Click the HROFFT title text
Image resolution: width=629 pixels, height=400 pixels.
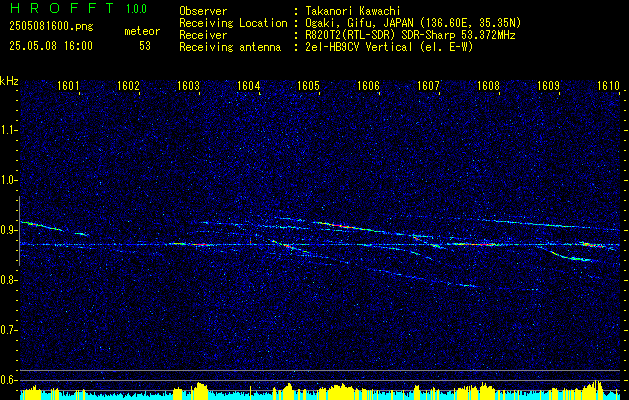coord(61,8)
